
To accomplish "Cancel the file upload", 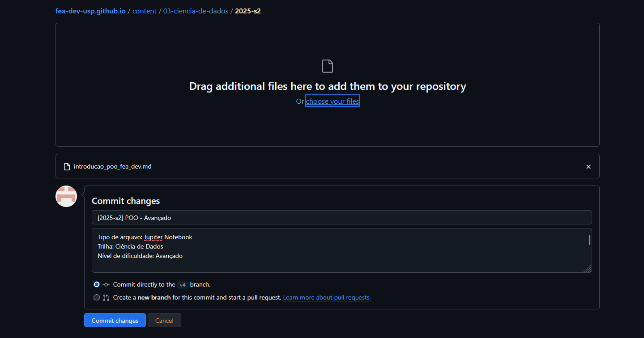I will (164, 321).
